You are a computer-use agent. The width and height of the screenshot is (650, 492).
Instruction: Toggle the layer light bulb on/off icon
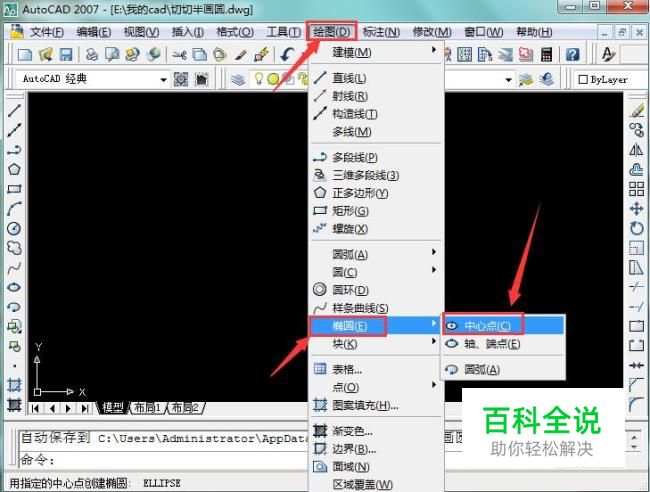(x=259, y=79)
